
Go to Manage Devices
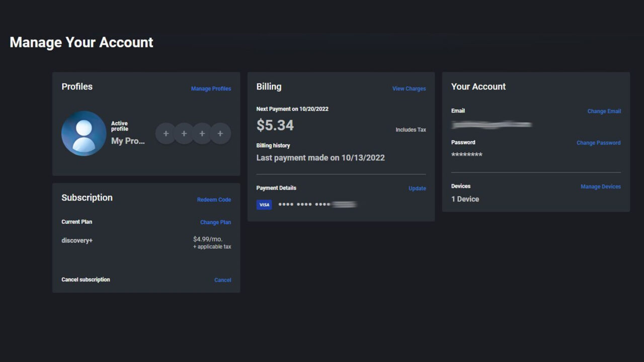[x=600, y=187]
